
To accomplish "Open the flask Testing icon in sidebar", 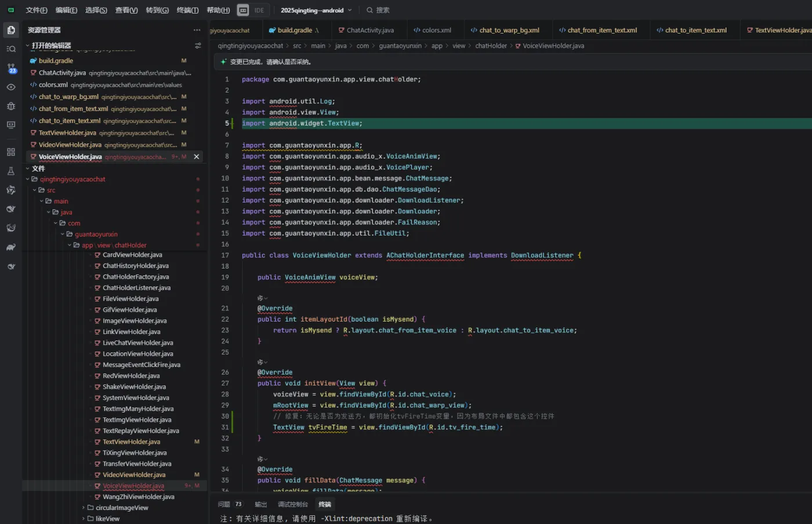I will [x=11, y=171].
